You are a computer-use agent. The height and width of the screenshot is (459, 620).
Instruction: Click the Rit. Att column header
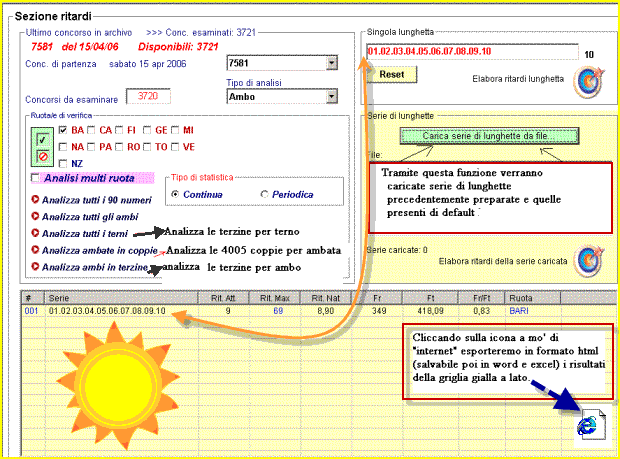point(223,298)
